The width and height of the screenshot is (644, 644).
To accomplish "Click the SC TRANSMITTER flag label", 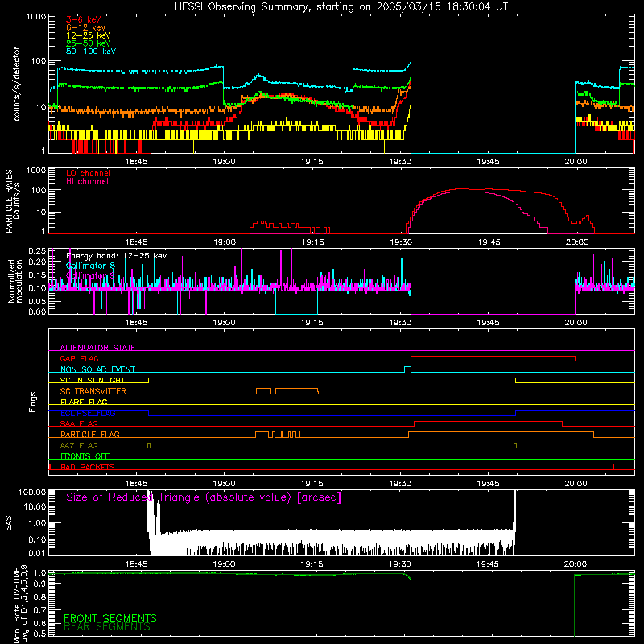I will 93,390.
